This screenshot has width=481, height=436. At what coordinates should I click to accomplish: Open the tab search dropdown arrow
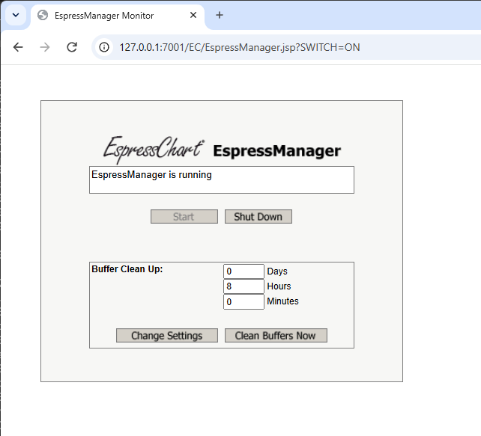(16, 15)
